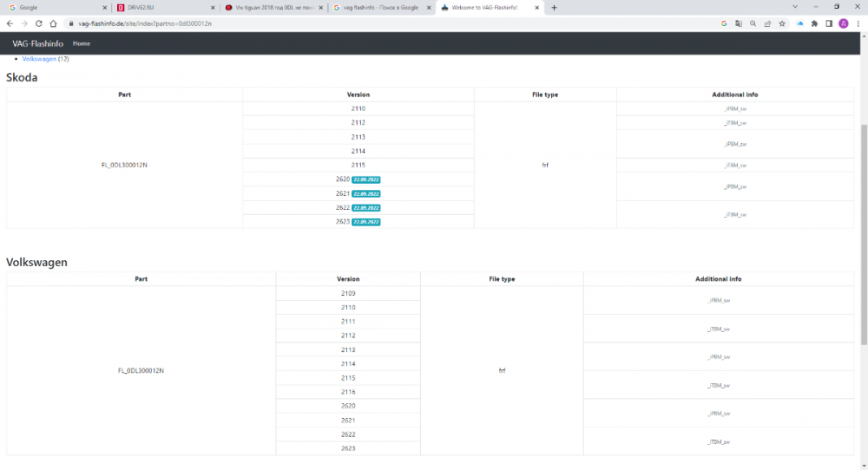Select the Skoda section heading
868x470 pixels.
(22, 77)
